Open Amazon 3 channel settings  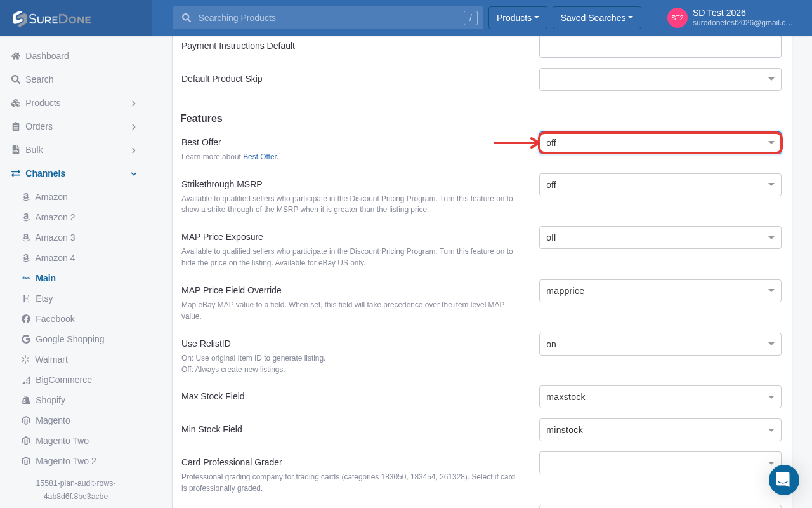(x=55, y=237)
